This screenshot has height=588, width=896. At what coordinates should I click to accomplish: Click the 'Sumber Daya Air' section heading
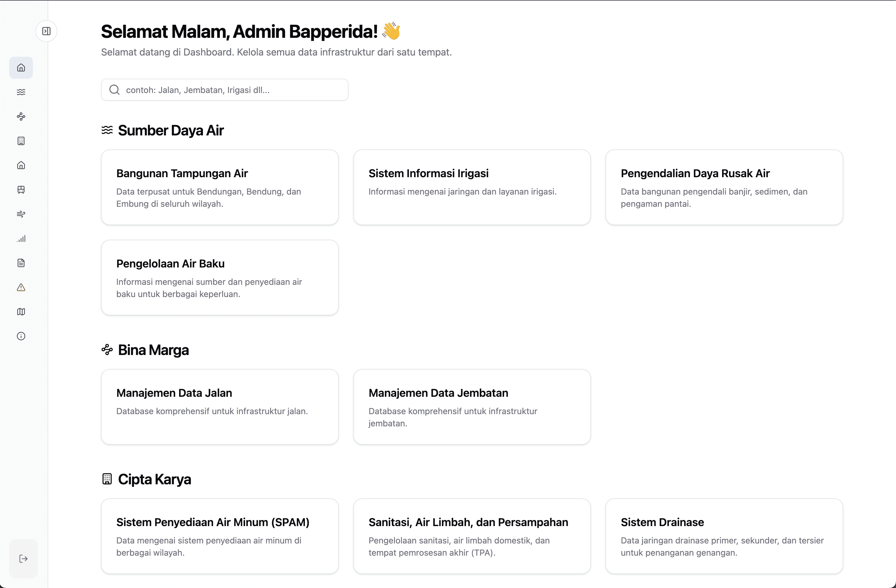(171, 131)
